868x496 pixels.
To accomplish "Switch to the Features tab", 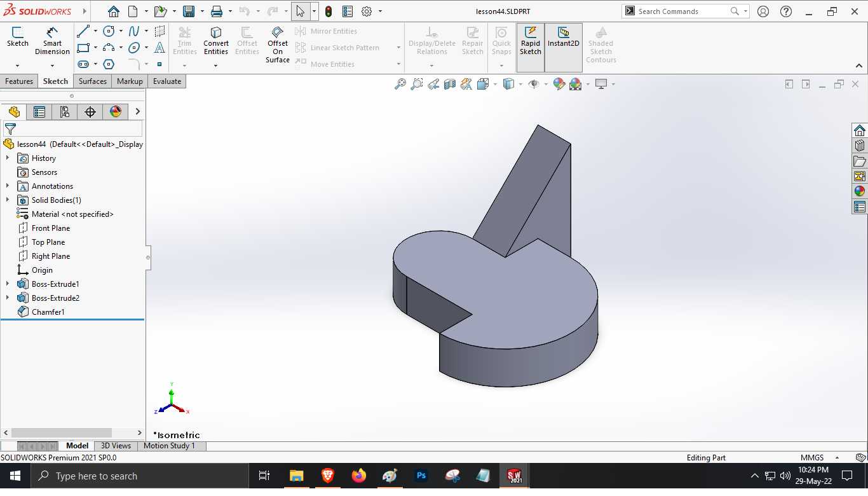I will coord(19,81).
